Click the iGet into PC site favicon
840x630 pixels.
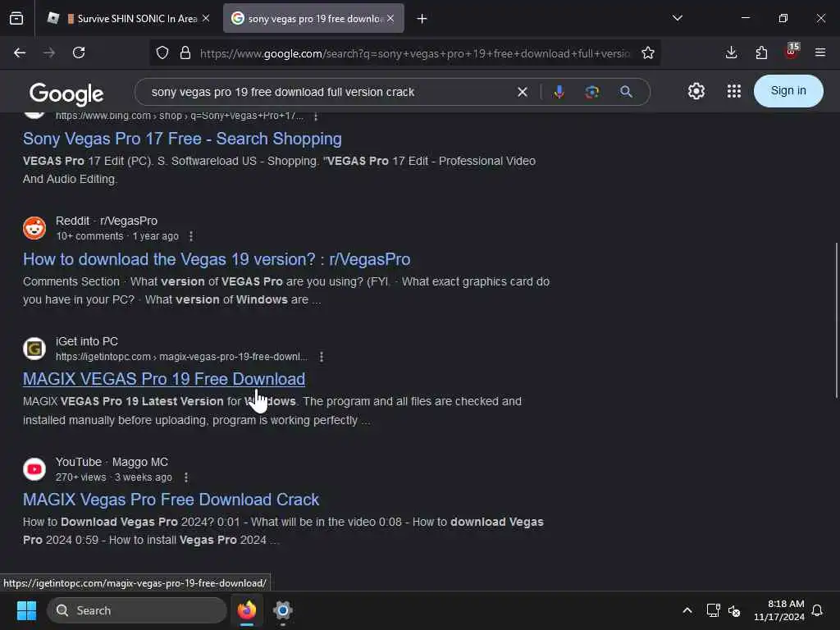(x=34, y=349)
